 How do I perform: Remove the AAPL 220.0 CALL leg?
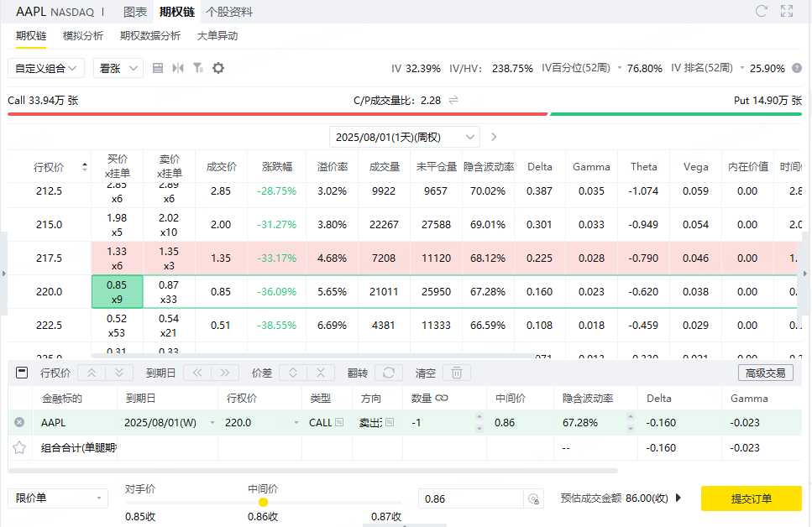(19, 422)
